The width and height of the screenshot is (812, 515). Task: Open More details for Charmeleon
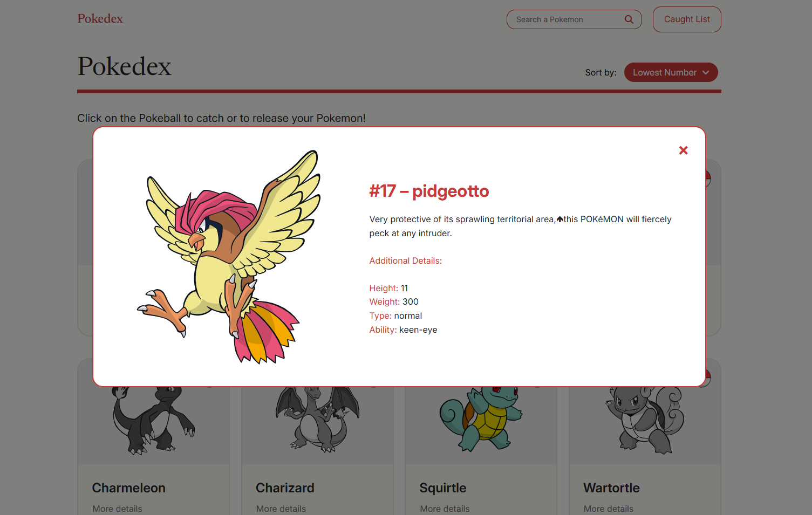[x=117, y=509]
